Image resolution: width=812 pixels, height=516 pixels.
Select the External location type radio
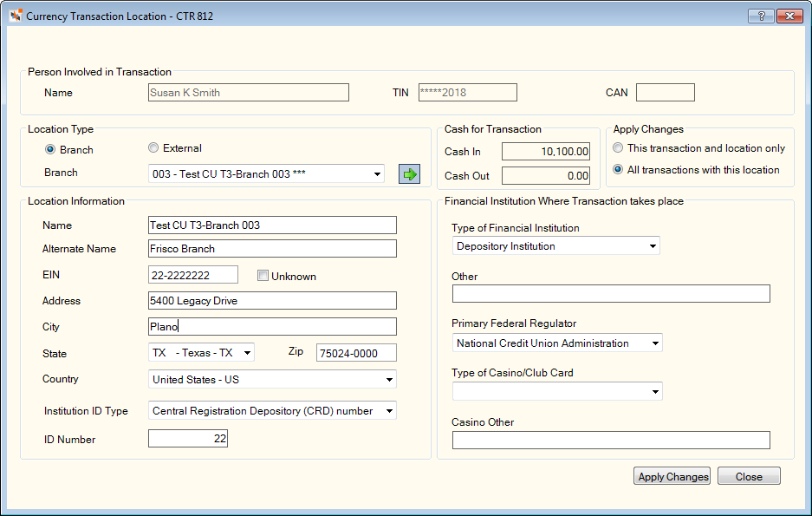pos(153,147)
